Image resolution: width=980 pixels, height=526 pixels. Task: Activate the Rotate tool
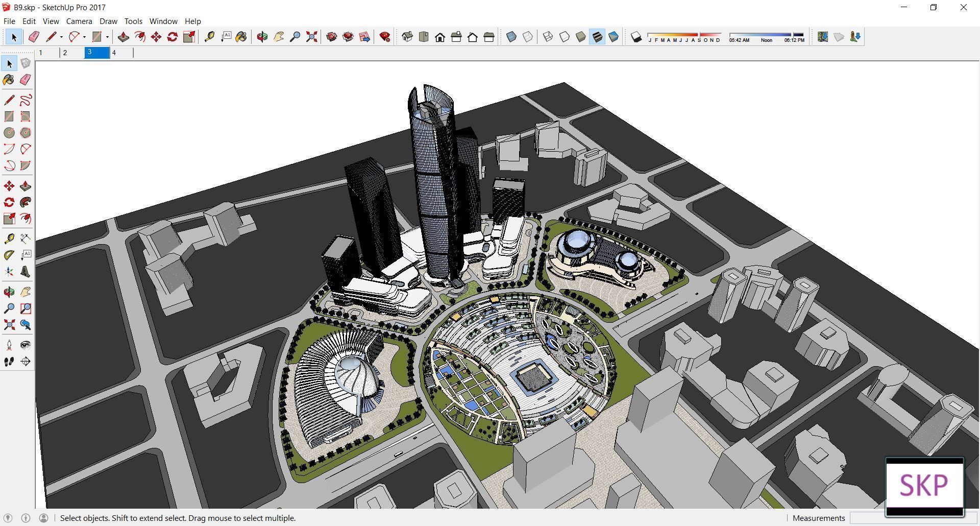point(172,37)
